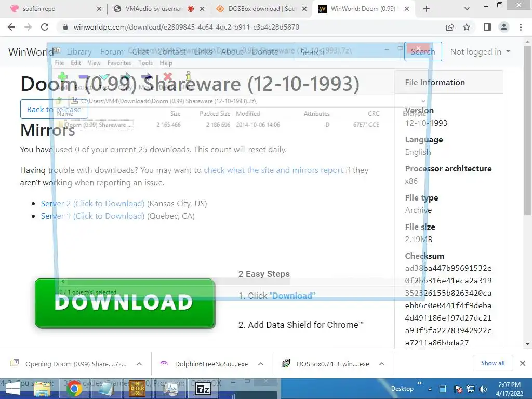This screenshot has height=399, width=532.
Task: Click the green Add icon in 7-Zip toolbar
Action: tap(62, 77)
